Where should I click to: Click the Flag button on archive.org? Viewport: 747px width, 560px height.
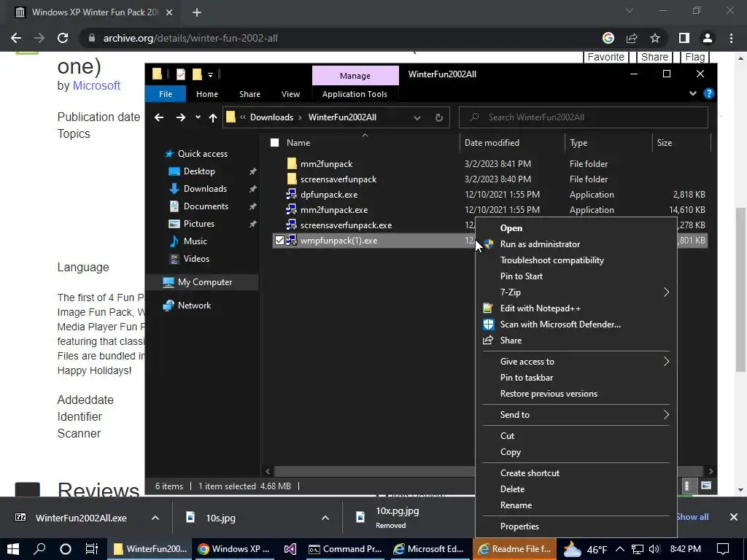pos(694,57)
